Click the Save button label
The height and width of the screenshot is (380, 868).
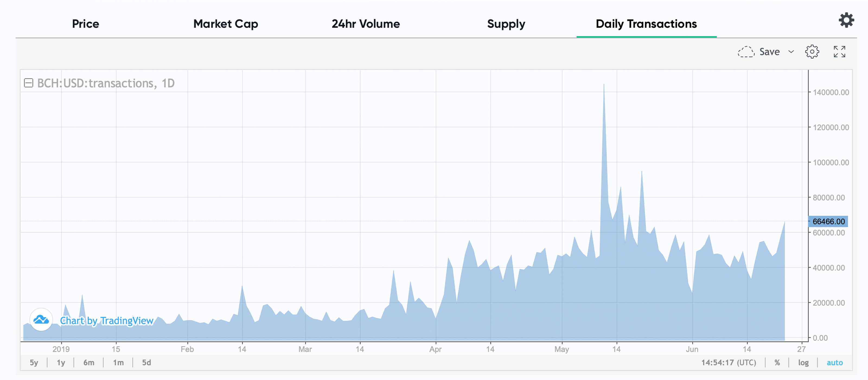click(769, 52)
